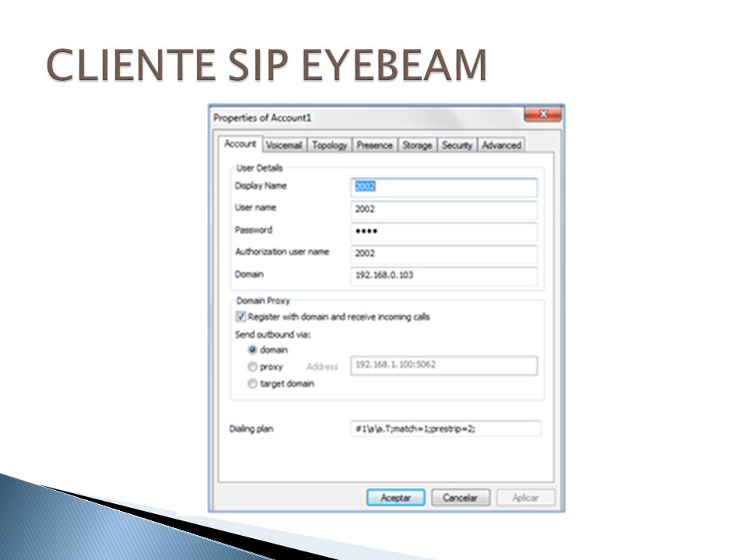Screen dimensions: 747x560
Task: Click the 'Domain Proxy' group label
Action: point(263,301)
